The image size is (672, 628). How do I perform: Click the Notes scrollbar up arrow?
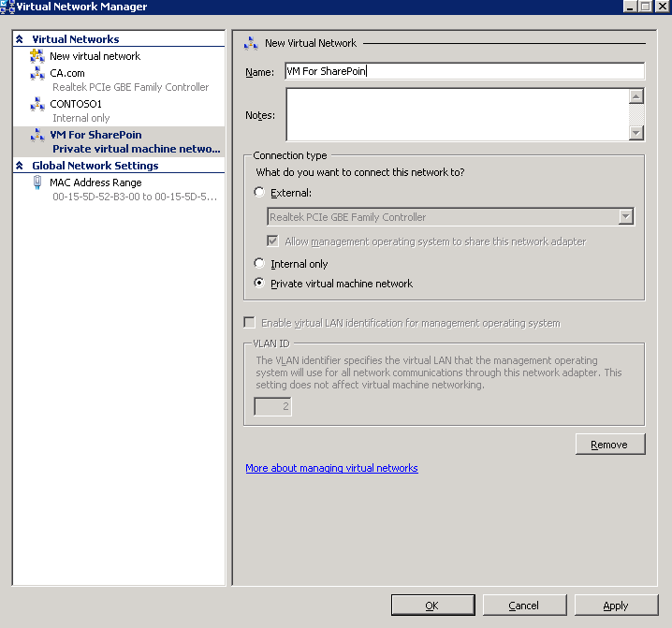(636, 96)
